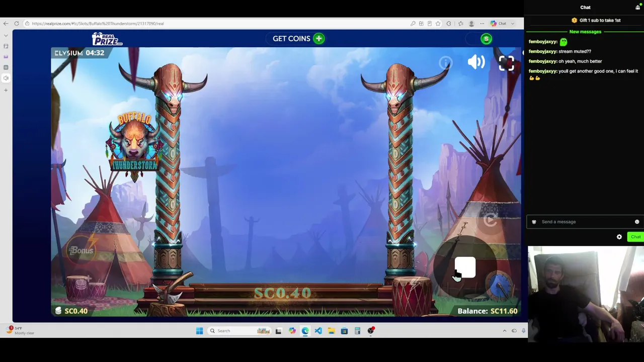Favorite this page with the star icon
The image size is (644, 362).
pyautogui.click(x=438, y=23)
